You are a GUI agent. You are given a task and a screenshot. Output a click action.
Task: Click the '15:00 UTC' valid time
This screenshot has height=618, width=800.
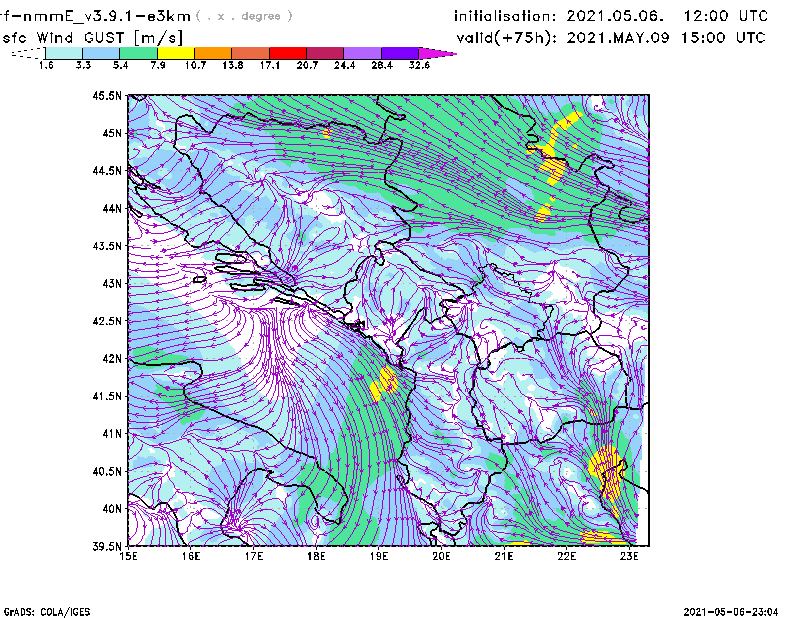(723, 38)
